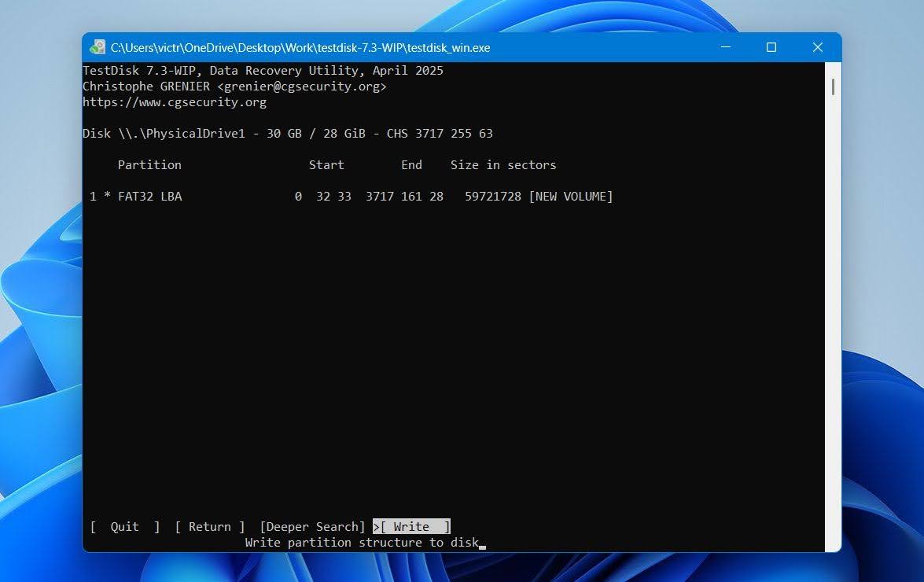Viewport: 924px width, 582px height.
Task: Click the [NEW VOLUME] partition label
Action: 571,197
